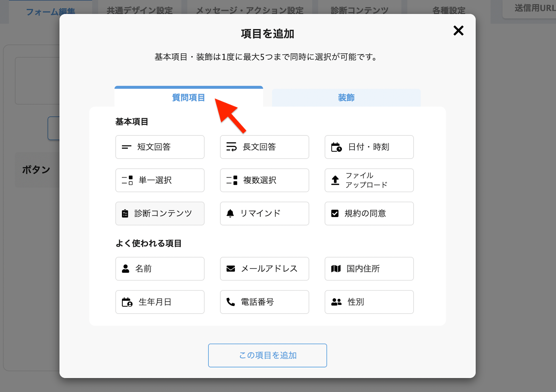
Task: Click the file upload arrow icon
Action: click(x=335, y=180)
